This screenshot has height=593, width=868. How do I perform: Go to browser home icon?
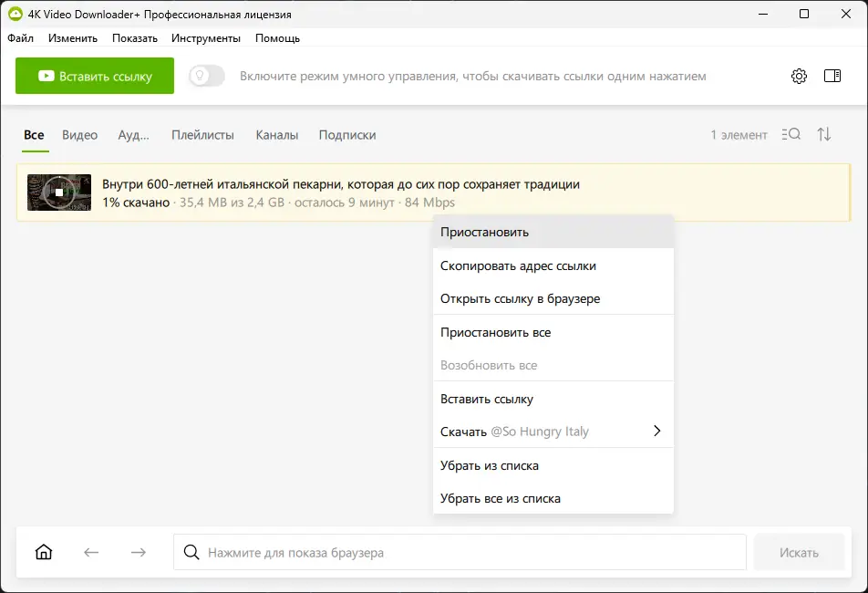pos(44,552)
